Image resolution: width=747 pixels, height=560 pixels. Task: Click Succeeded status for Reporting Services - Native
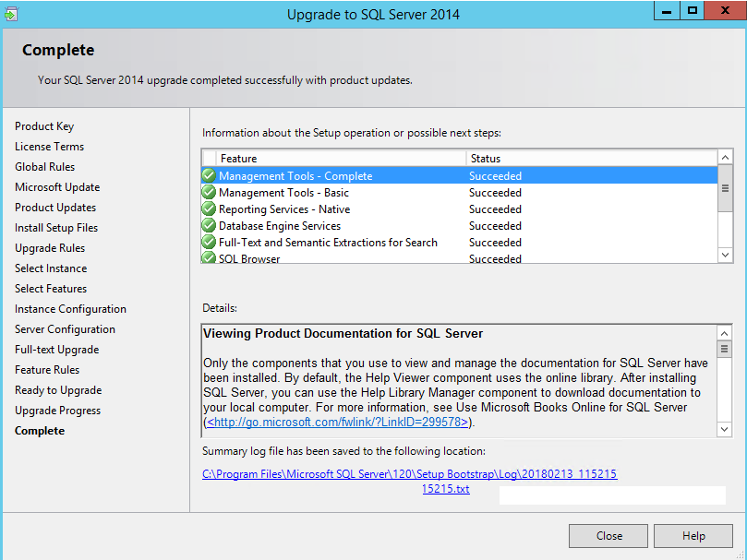[495, 209]
